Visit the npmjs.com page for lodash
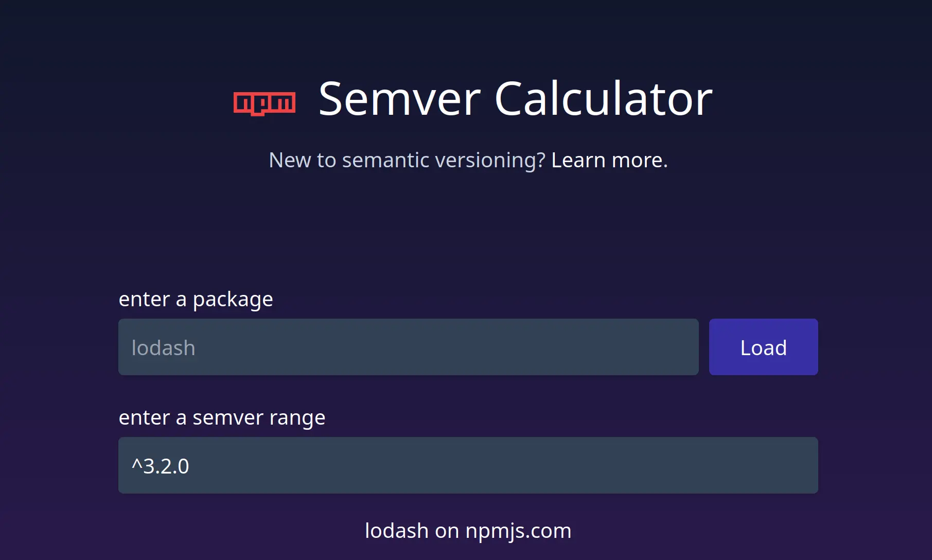Image resolution: width=932 pixels, height=560 pixels. click(x=468, y=531)
